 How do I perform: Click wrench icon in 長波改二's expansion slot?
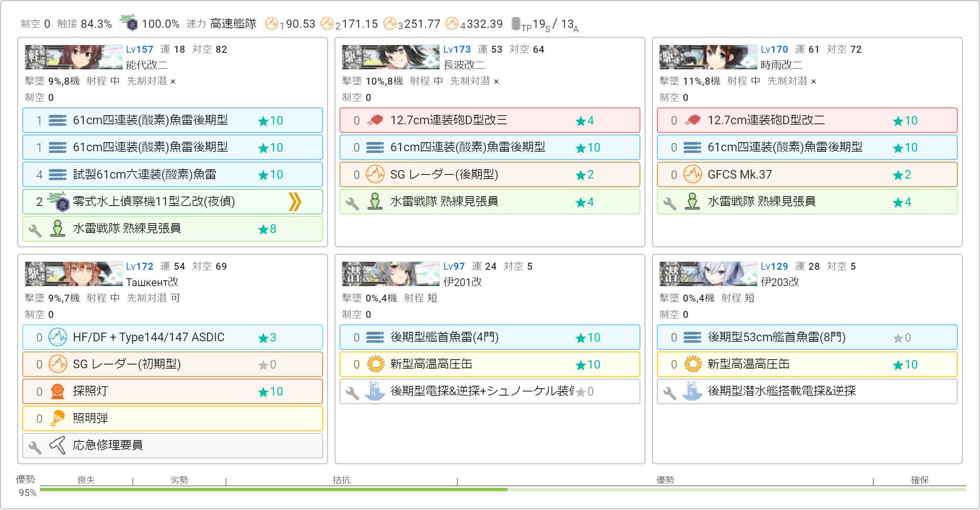[352, 203]
